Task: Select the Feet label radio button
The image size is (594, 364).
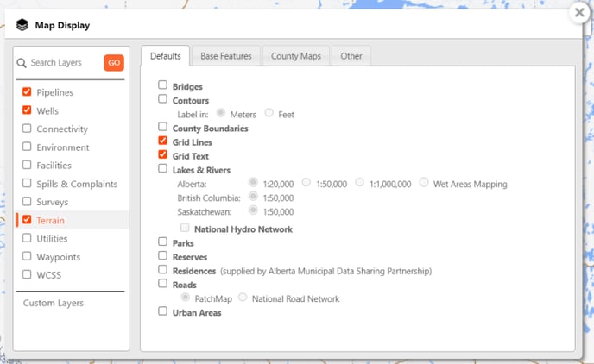Action: (269, 113)
